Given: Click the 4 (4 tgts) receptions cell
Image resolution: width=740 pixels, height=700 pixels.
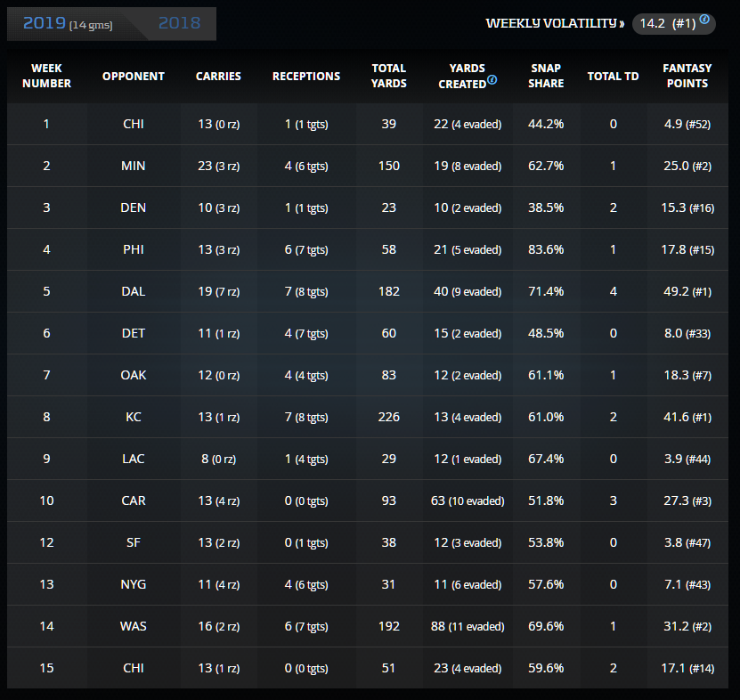Looking at the screenshot, I should click(x=306, y=375).
